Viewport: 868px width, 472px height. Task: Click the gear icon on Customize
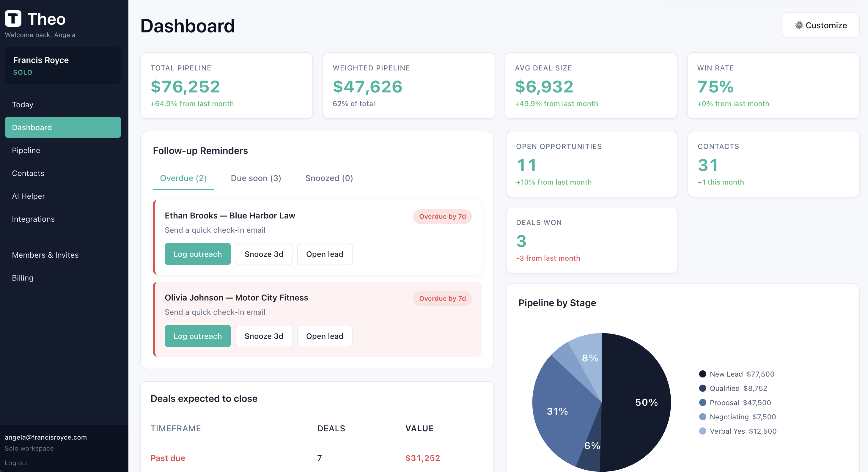coord(798,25)
